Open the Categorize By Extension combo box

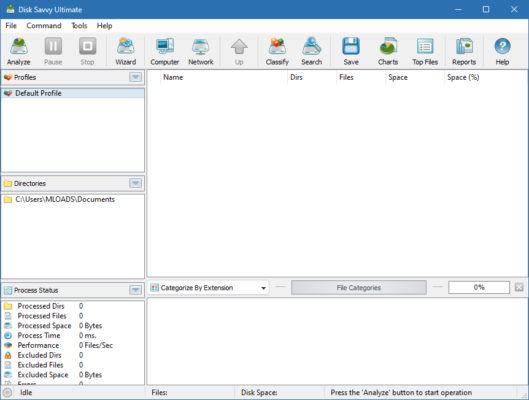(208, 288)
